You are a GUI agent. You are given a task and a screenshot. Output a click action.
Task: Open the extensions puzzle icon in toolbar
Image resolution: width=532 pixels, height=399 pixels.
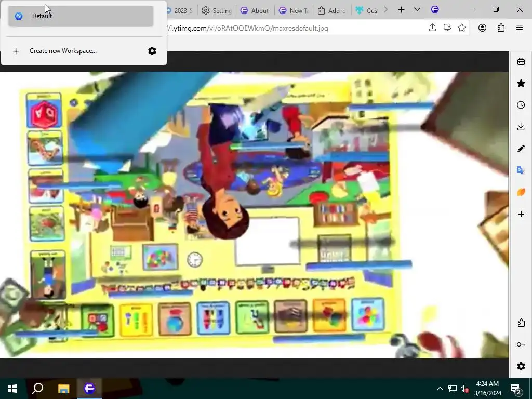tap(501, 28)
